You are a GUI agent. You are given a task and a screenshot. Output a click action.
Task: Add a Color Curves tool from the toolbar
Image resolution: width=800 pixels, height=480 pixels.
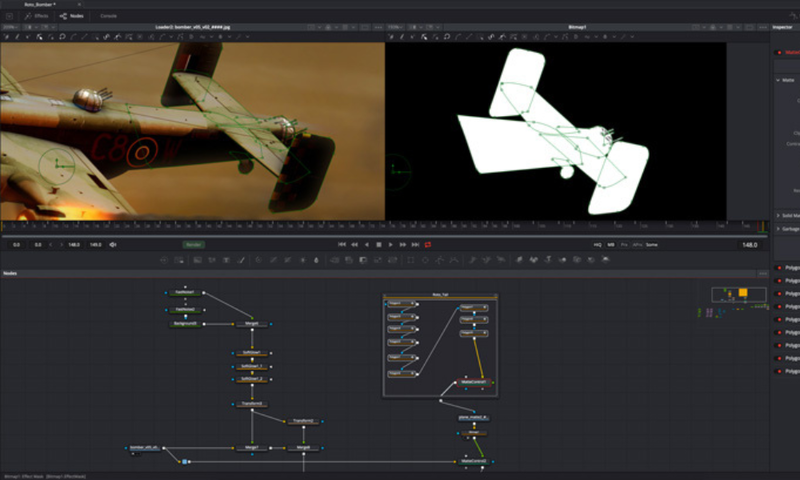273,260
